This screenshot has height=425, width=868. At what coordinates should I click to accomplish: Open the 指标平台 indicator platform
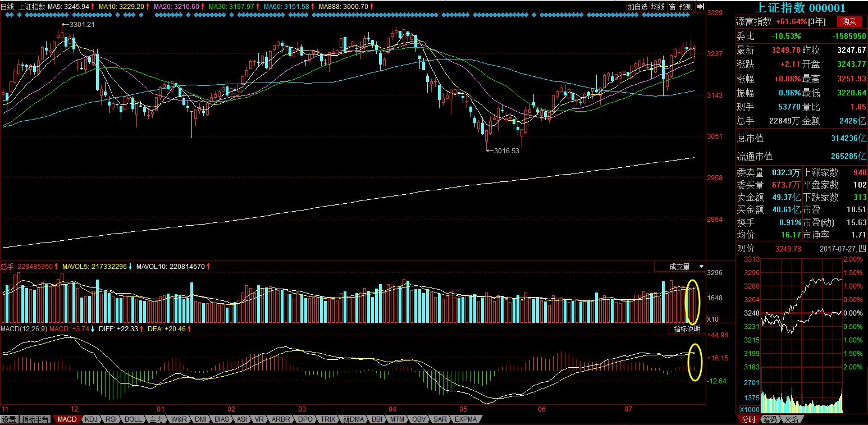click(x=35, y=419)
